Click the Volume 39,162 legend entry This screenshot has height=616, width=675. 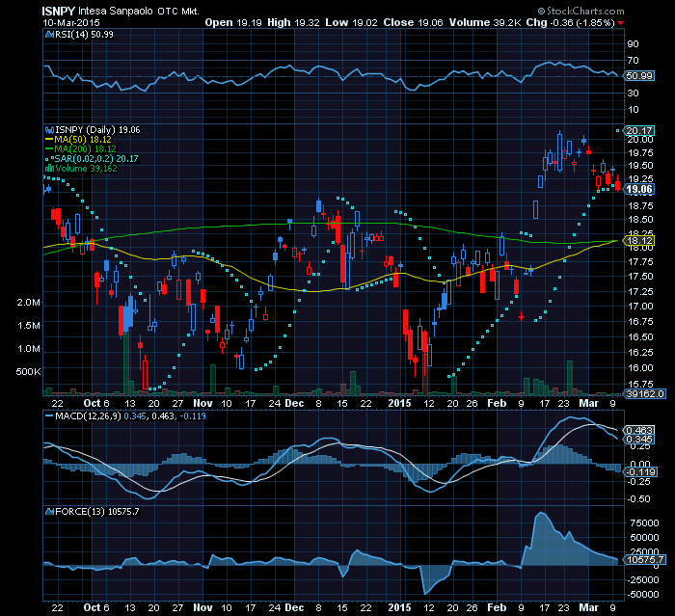(x=86, y=169)
